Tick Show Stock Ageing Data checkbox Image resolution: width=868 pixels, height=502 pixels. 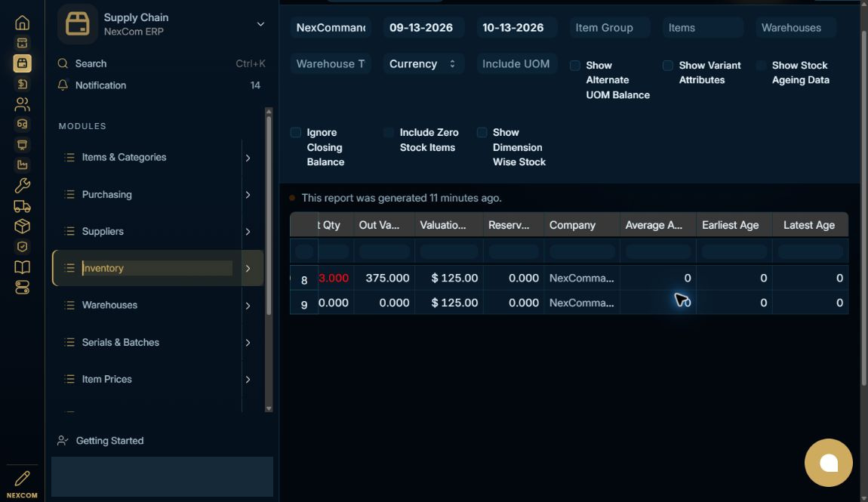761,66
